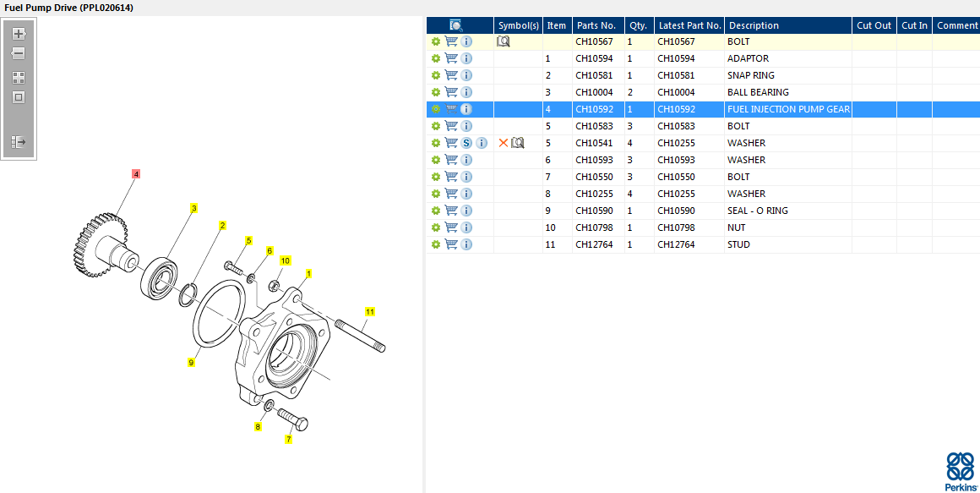Select callout 9 label for O-ring
The height and width of the screenshot is (493, 980).
[x=191, y=362]
